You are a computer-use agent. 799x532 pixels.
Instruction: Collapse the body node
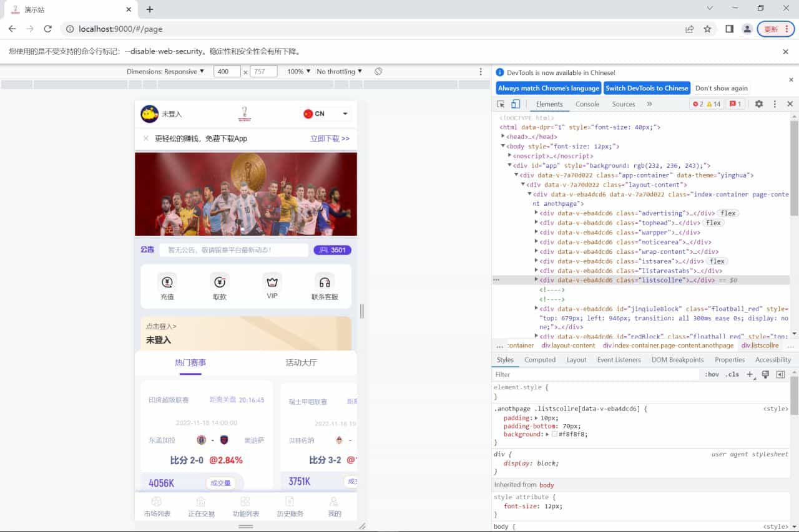(503, 146)
